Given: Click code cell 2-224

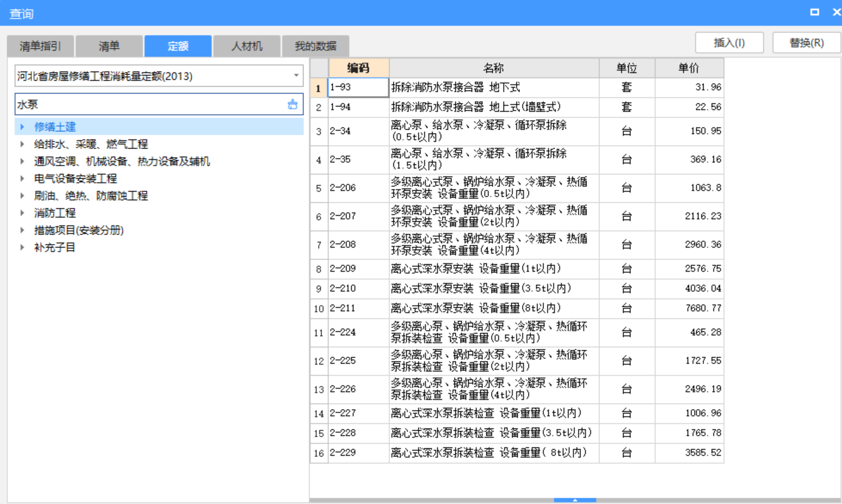Looking at the screenshot, I should pos(358,333).
